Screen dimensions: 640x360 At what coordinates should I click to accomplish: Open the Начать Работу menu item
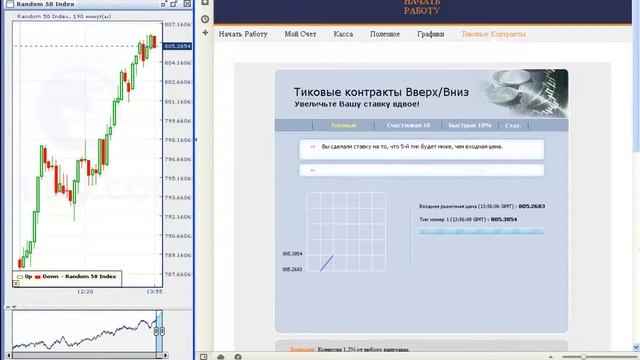[x=243, y=34]
